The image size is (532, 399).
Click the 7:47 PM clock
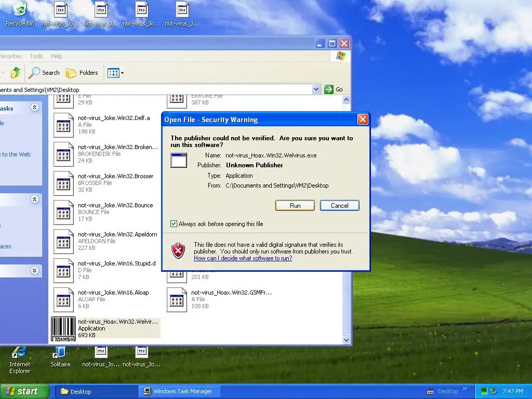(513, 392)
